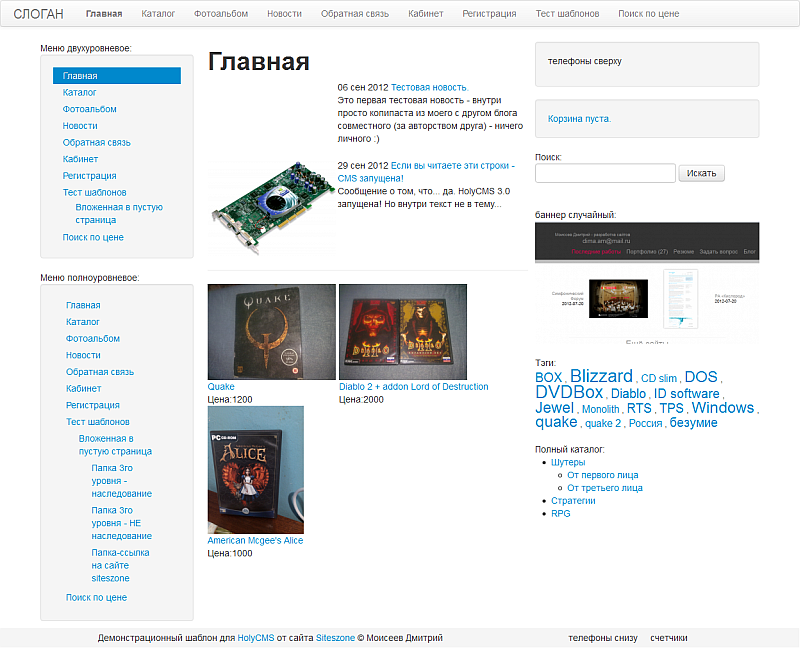Select Каталог in the full-level menu
Image resolution: width=800 pixels, height=648 pixels.
click(x=83, y=322)
